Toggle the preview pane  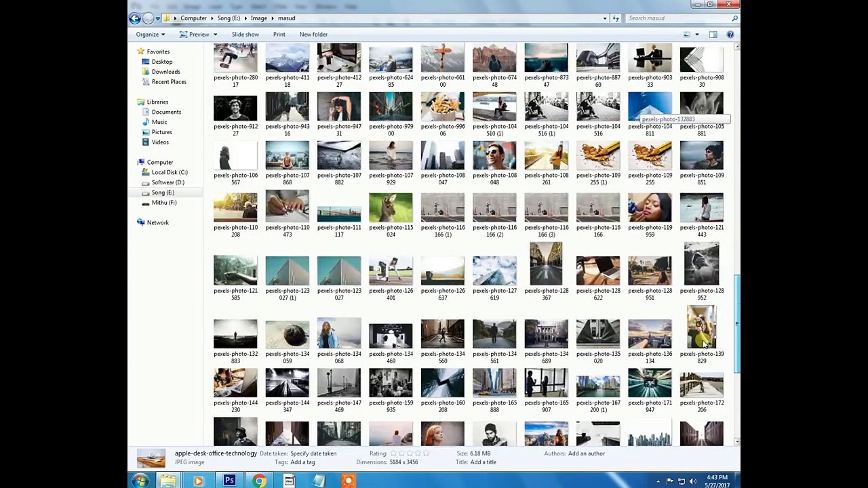click(x=713, y=35)
